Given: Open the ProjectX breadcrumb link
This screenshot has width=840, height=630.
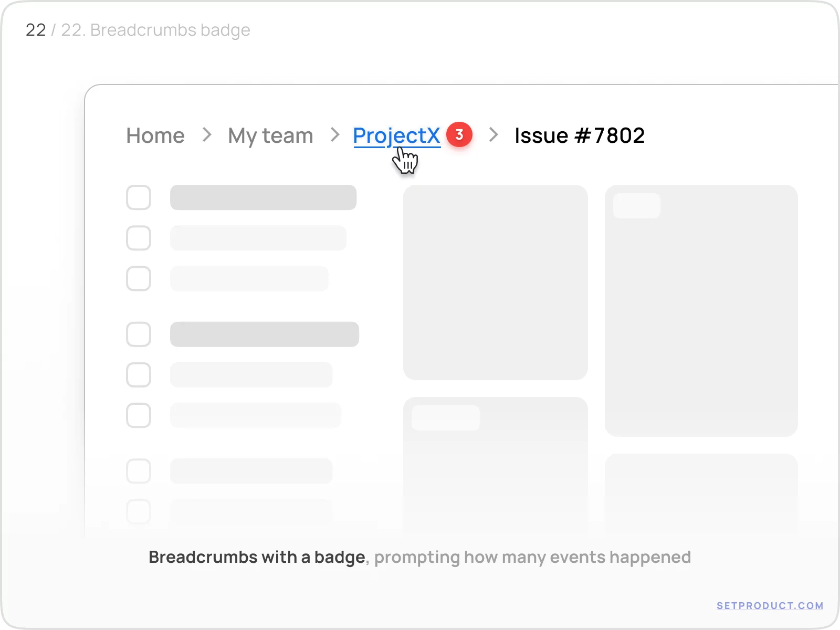Looking at the screenshot, I should [x=396, y=135].
